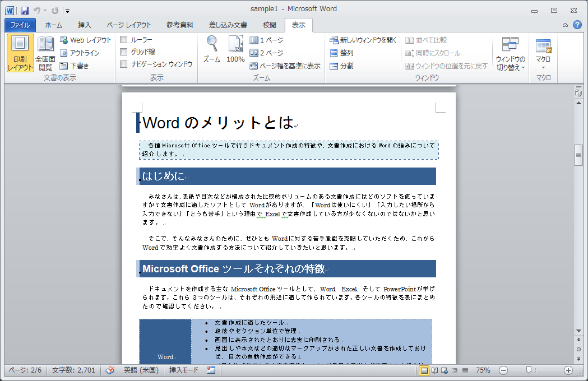
Task: Open Quick Access Toolbar customize dropdown
Action: pyautogui.click(x=67, y=11)
